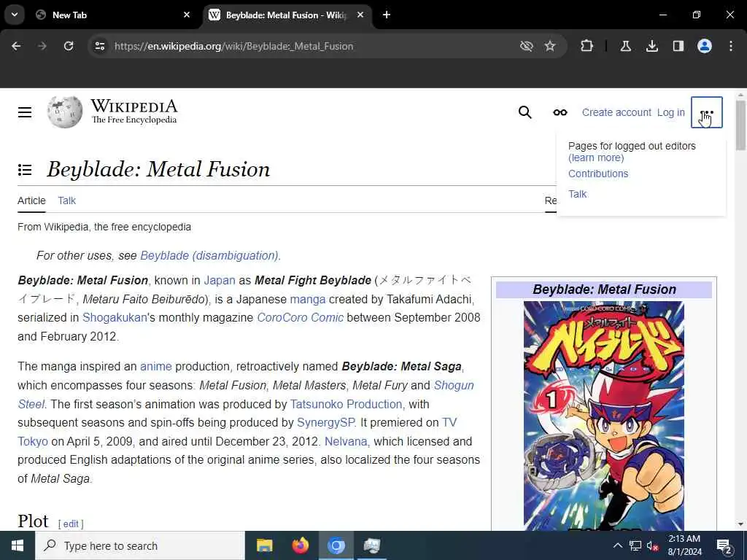Open the Wikipedia search magnifier icon
747x560 pixels.
[525, 112]
